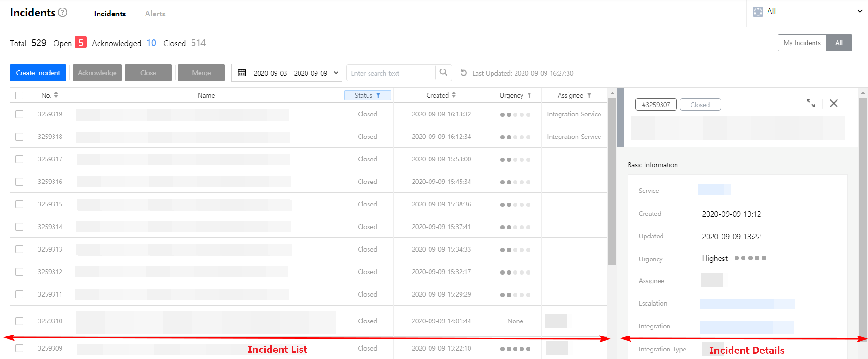Sort by Created date column arrows
This screenshot has width=868, height=359.
[x=453, y=95]
